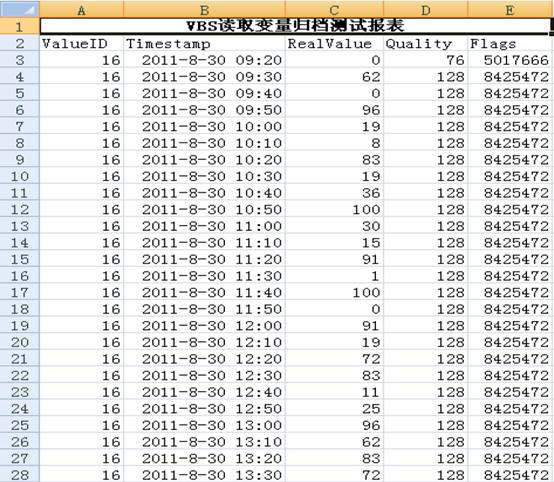This screenshot has height=482, width=554.
Task: Select Flags 8425472 in row 10
Action: 509,176
